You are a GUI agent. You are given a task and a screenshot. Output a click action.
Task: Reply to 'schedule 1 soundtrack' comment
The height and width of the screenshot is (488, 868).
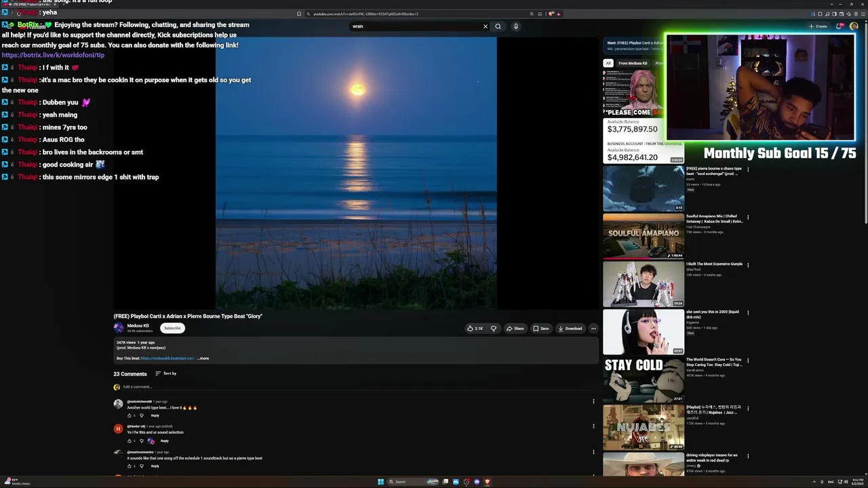[x=155, y=466]
